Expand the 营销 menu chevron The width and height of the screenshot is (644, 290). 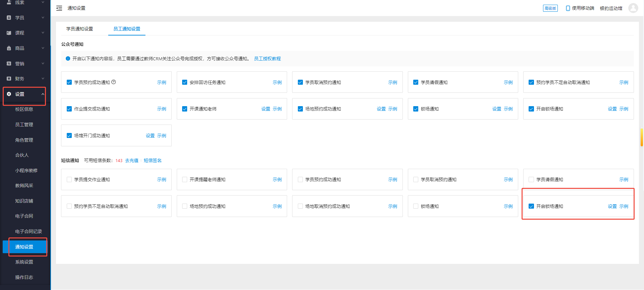click(43, 64)
